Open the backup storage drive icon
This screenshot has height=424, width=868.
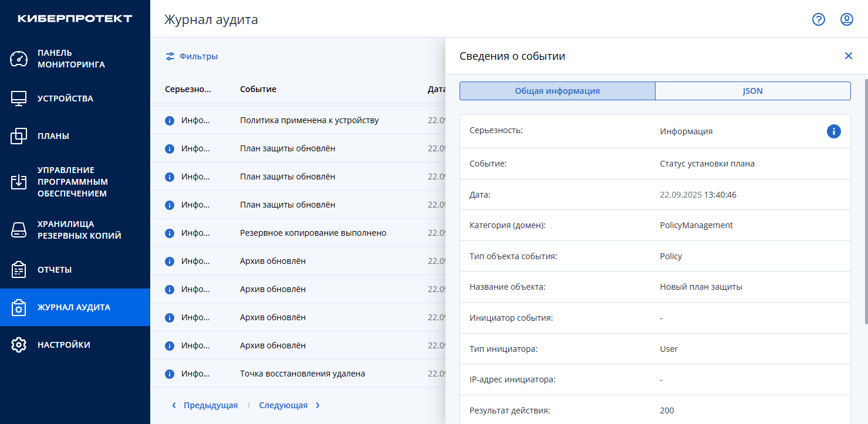tap(19, 230)
